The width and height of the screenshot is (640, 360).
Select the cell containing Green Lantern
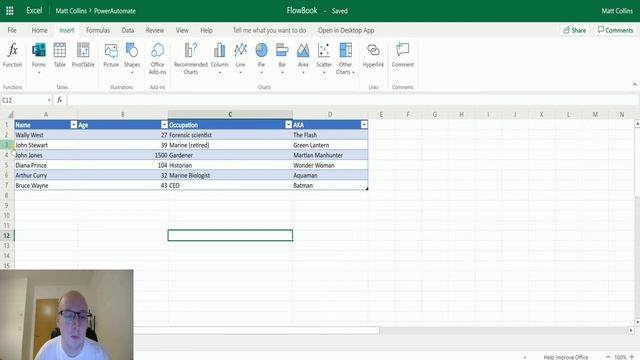pos(330,145)
